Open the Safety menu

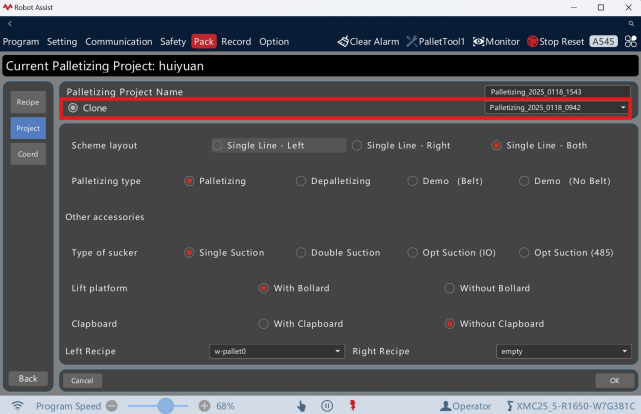click(x=173, y=42)
